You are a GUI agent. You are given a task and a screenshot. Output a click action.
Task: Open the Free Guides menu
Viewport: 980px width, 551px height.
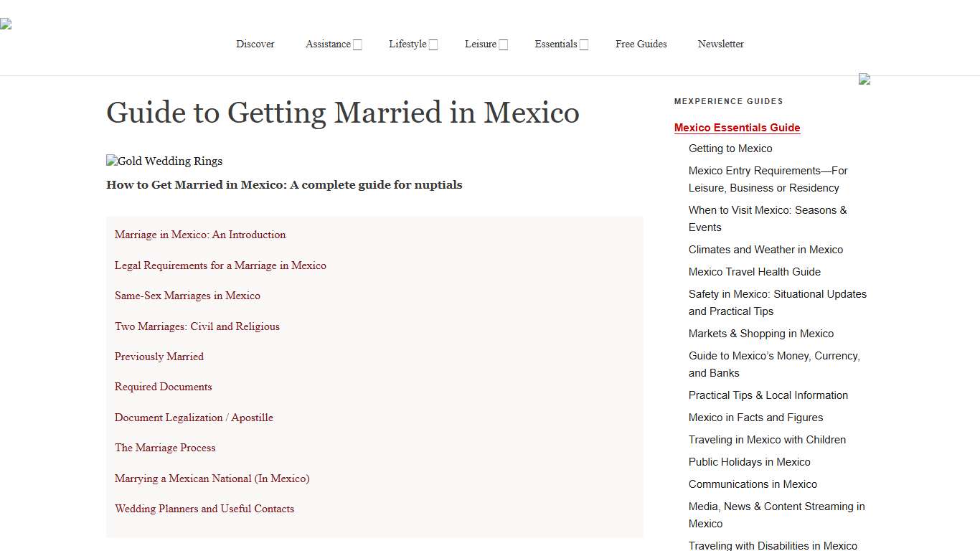641,44
